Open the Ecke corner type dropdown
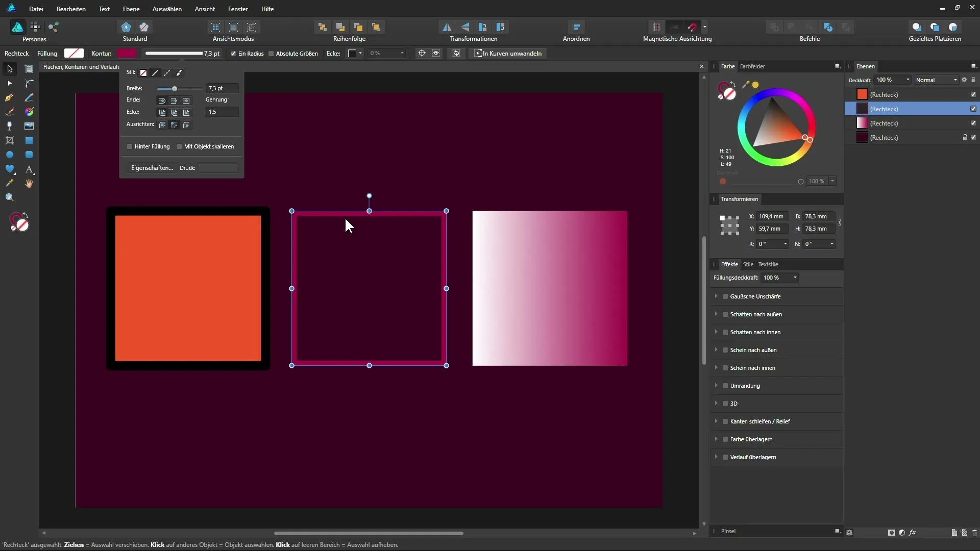 (x=355, y=53)
